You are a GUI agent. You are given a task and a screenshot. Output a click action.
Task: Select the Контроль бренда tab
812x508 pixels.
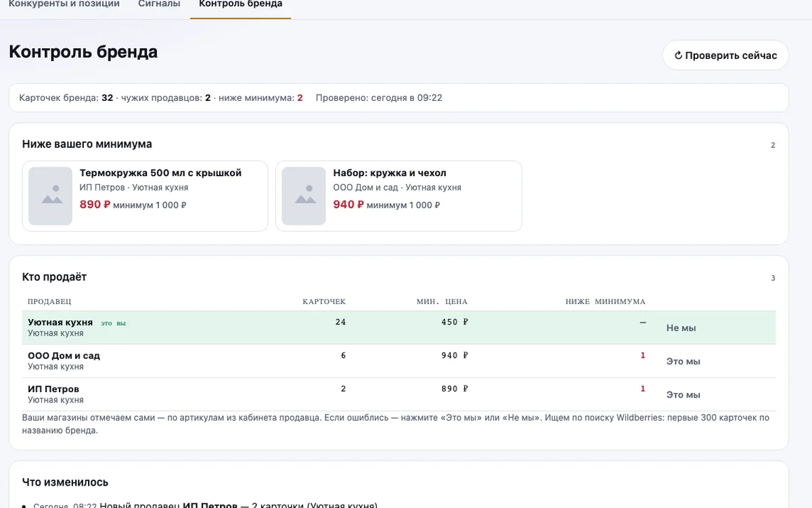pyautogui.click(x=241, y=4)
